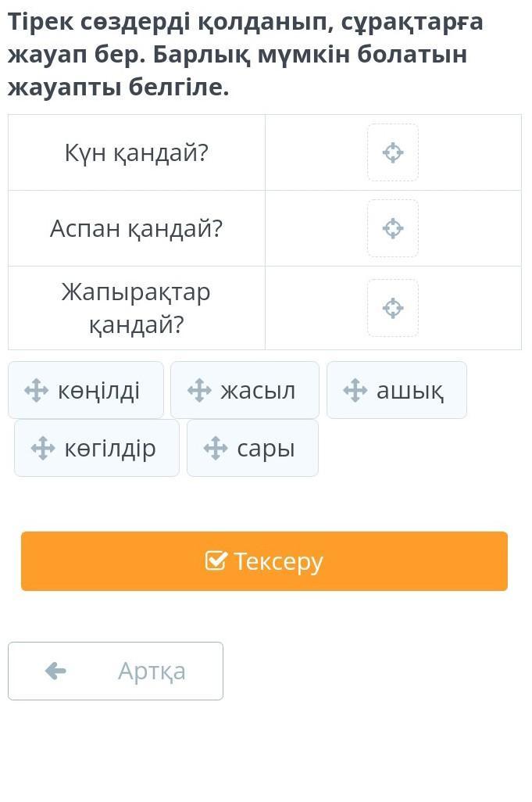Click the move handle on жасыл

point(199,391)
